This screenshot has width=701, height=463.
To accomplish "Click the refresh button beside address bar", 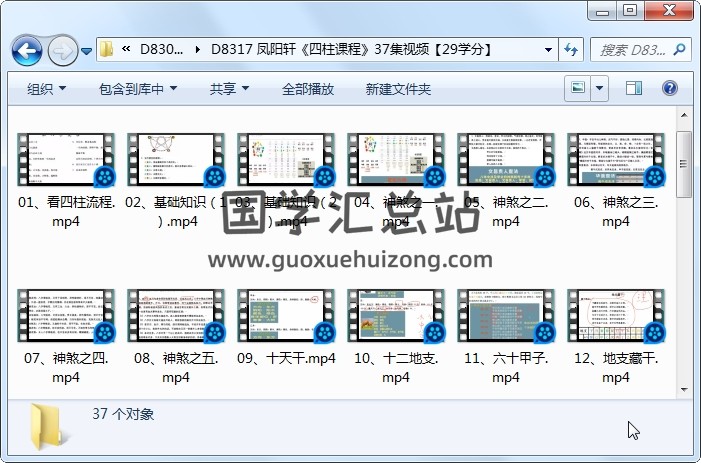I will tap(572, 49).
